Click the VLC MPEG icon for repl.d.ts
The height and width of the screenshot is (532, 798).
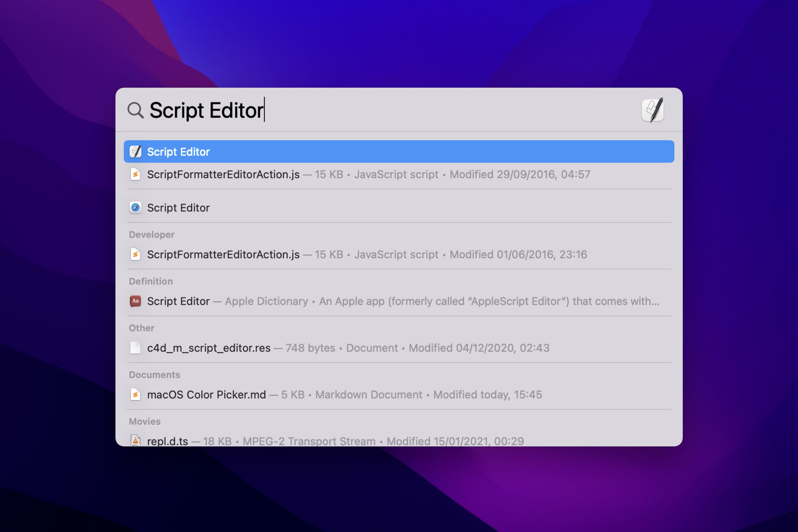(x=135, y=440)
